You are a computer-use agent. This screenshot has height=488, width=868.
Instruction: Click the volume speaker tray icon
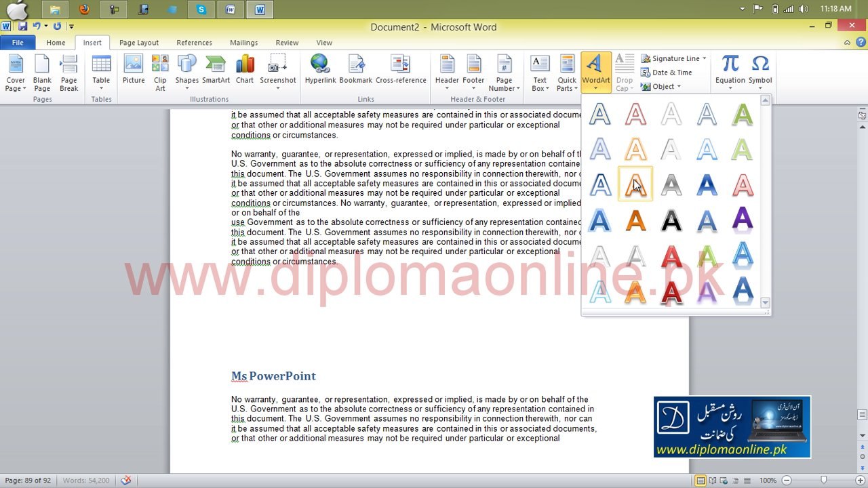804,9
